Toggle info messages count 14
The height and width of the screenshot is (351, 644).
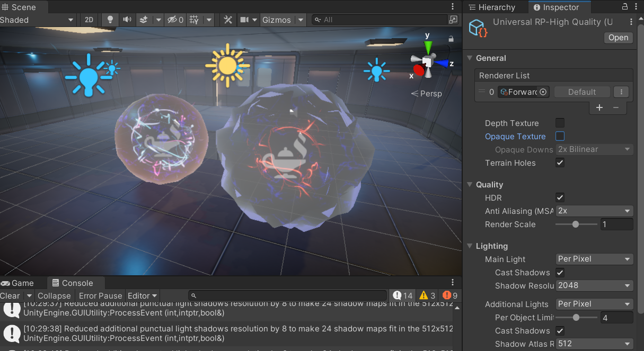coord(403,295)
